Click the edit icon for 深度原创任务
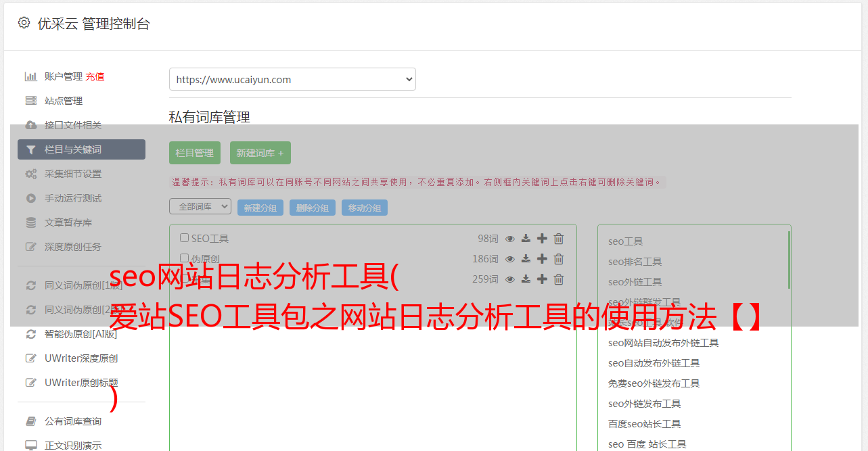 tap(30, 247)
